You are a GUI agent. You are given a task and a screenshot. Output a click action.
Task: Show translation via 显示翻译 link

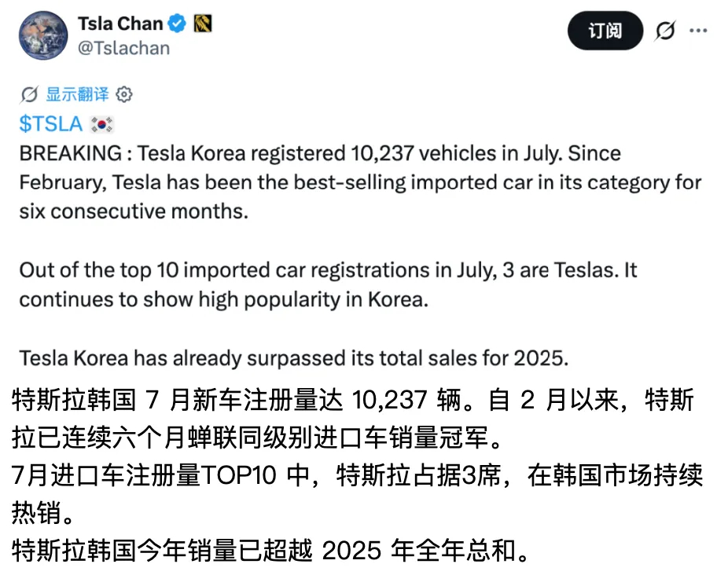point(77,94)
